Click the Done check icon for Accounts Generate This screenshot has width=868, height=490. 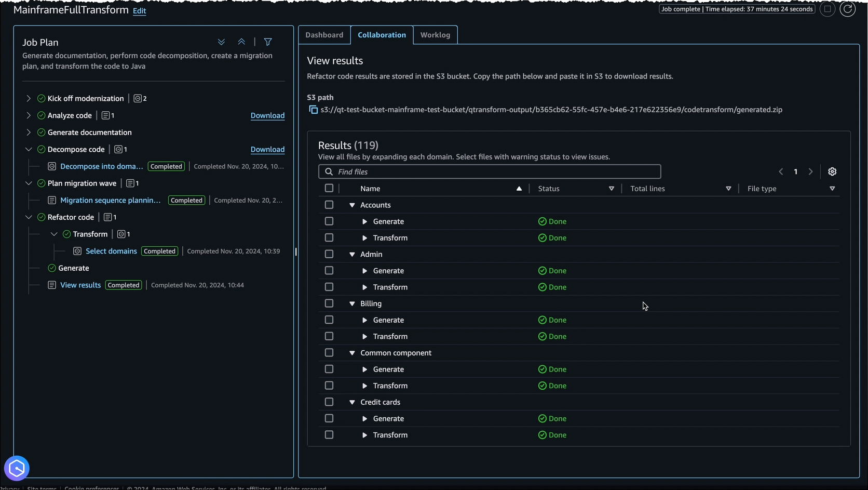(542, 221)
